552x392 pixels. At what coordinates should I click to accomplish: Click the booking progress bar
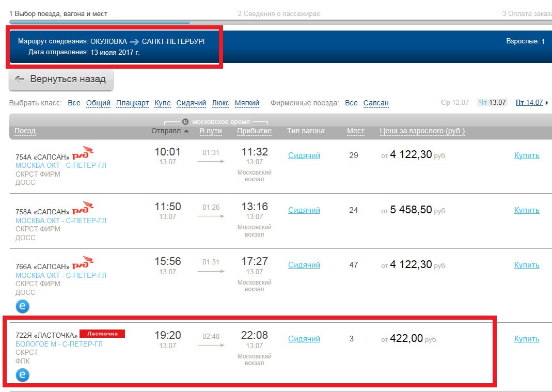point(280,22)
